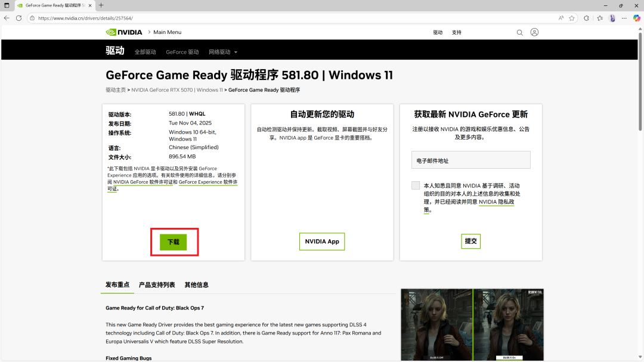Add this page to favorites with star icon
The height and width of the screenshot is (362, 644).
click(x=572, y=18)
